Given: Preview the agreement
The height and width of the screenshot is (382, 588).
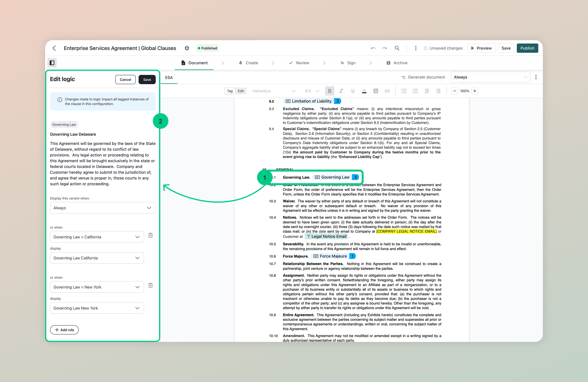Looking at the screenshot, I should [x=481, y=48].
